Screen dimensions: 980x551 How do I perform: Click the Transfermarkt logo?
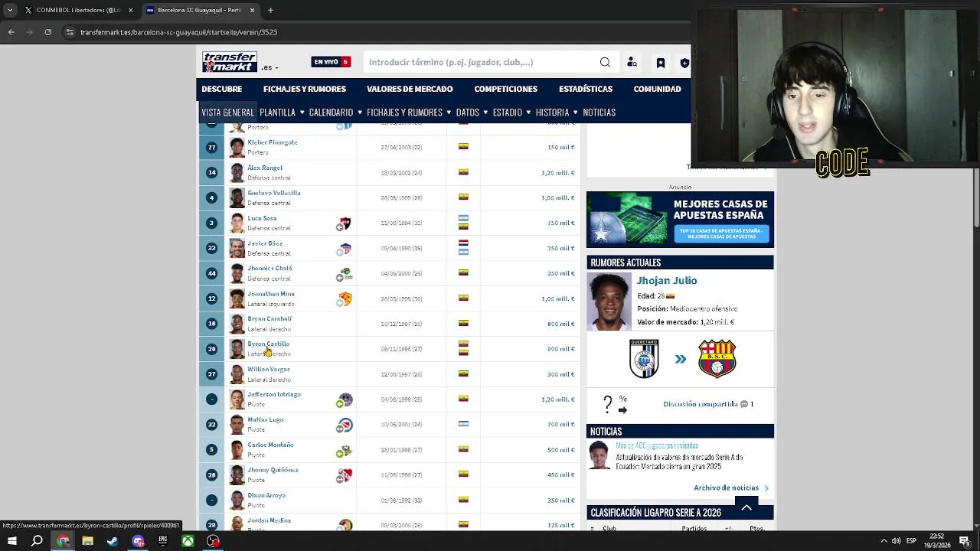pos(229,62)
